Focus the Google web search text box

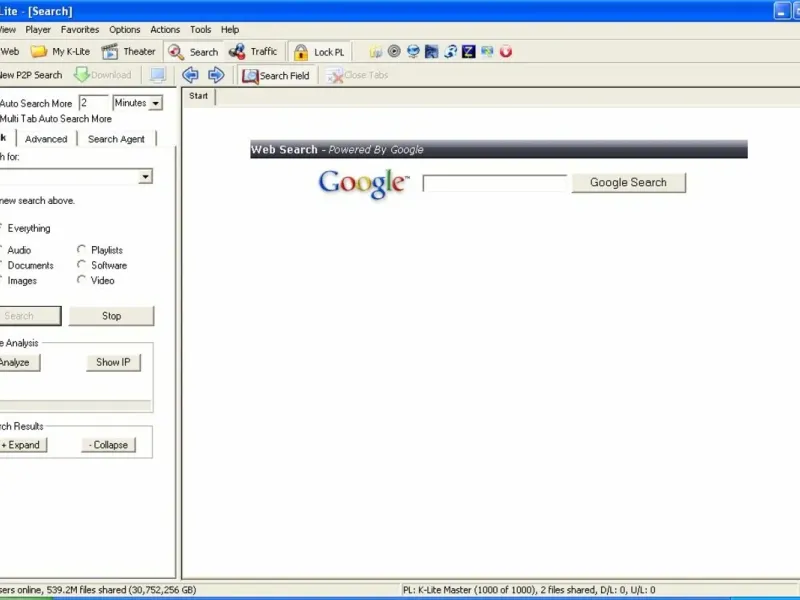pos(494,183)
